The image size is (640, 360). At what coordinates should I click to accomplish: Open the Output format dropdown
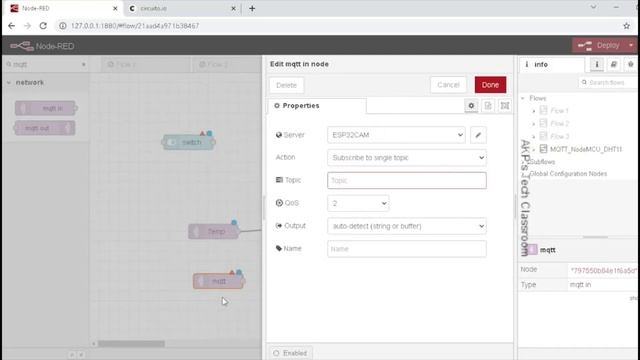(407, 226)
